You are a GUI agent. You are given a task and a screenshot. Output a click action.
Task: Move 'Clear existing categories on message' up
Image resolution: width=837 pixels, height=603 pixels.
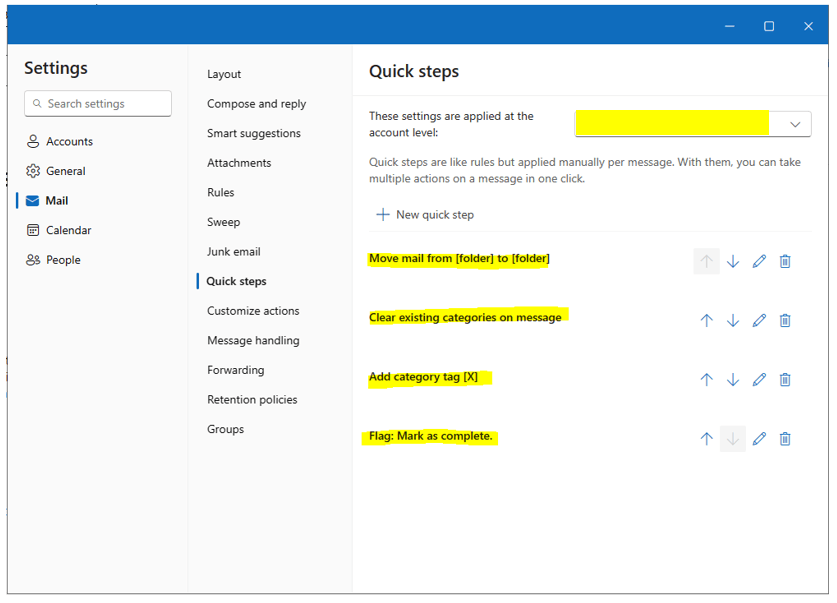click(706, 321)
